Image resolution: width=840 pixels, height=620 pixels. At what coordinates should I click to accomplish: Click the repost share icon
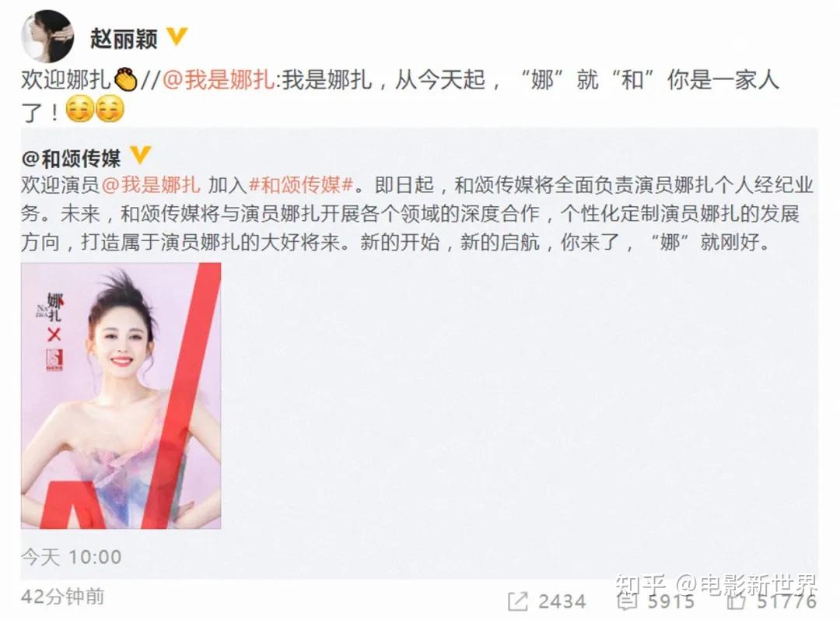(517, 602)
